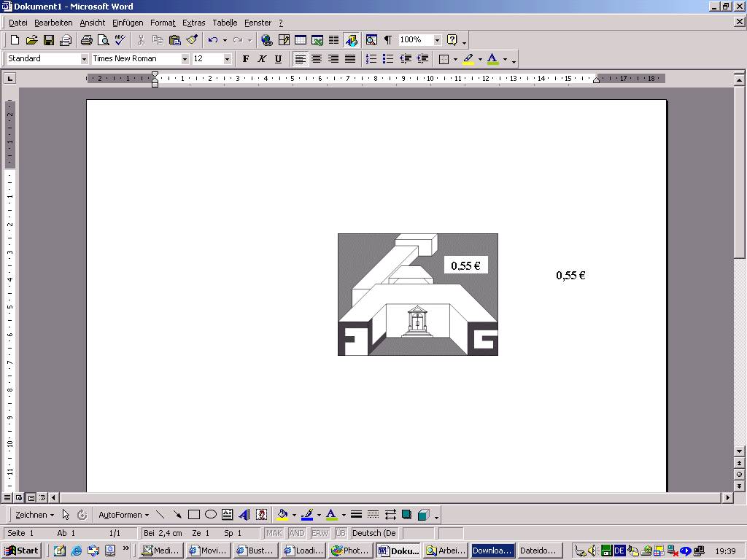Insert a text box from drawing toolbar
The image size is (747, 560).
tap(228, 515)
